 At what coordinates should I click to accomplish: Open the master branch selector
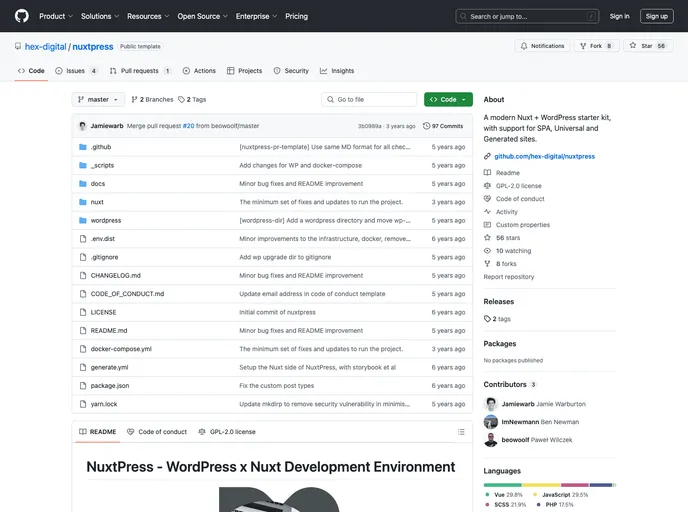coord(98,100)
